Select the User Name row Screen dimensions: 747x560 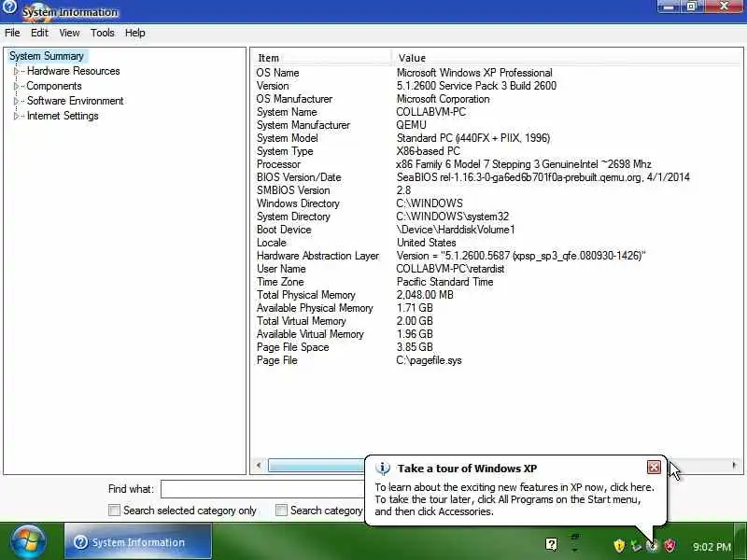coord(497,269)
